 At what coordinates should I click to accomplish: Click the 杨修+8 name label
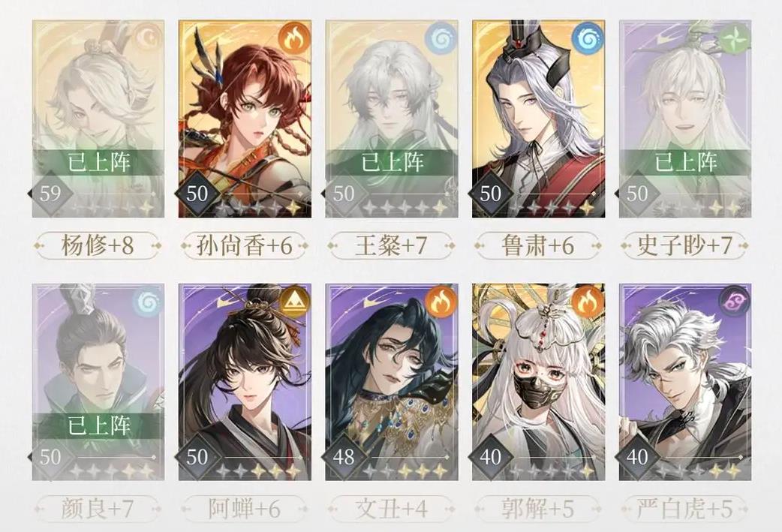click(98, 245)
